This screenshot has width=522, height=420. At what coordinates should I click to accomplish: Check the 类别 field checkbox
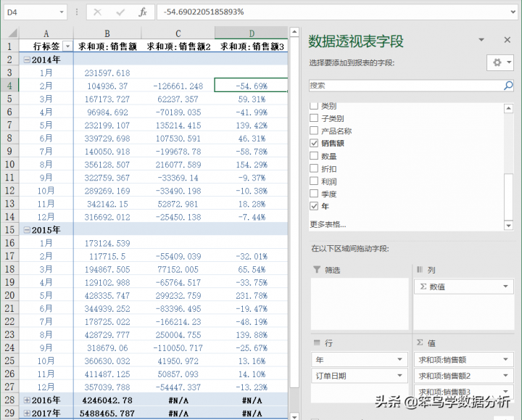tap(314, 106)
